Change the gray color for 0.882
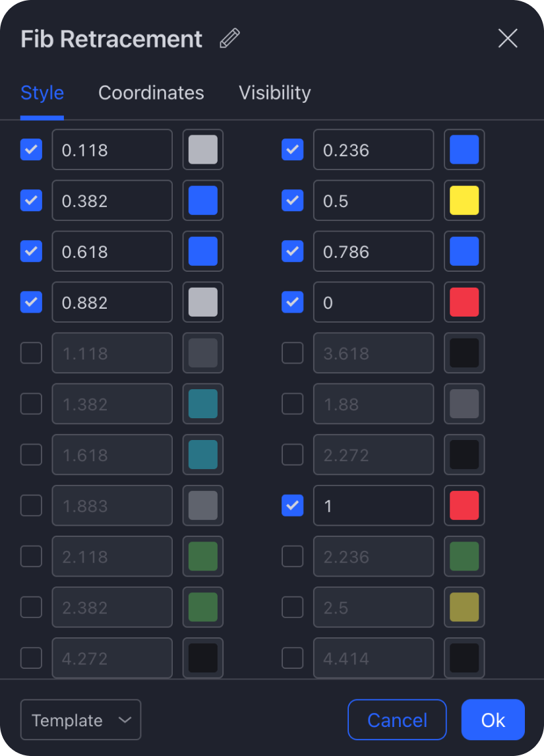 [202, 302]
